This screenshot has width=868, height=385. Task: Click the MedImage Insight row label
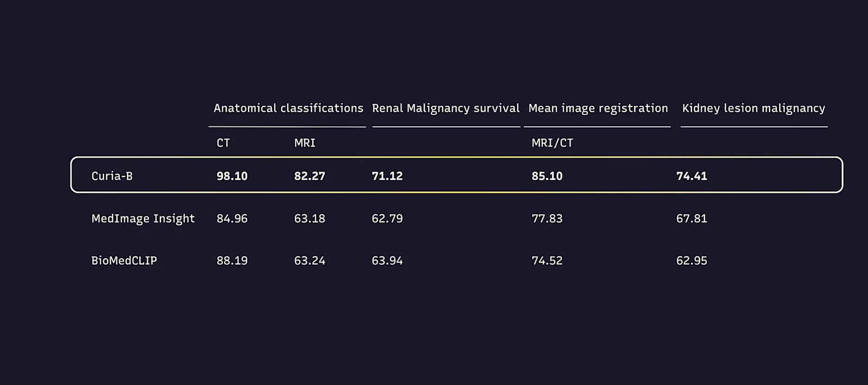click(143, 219)
